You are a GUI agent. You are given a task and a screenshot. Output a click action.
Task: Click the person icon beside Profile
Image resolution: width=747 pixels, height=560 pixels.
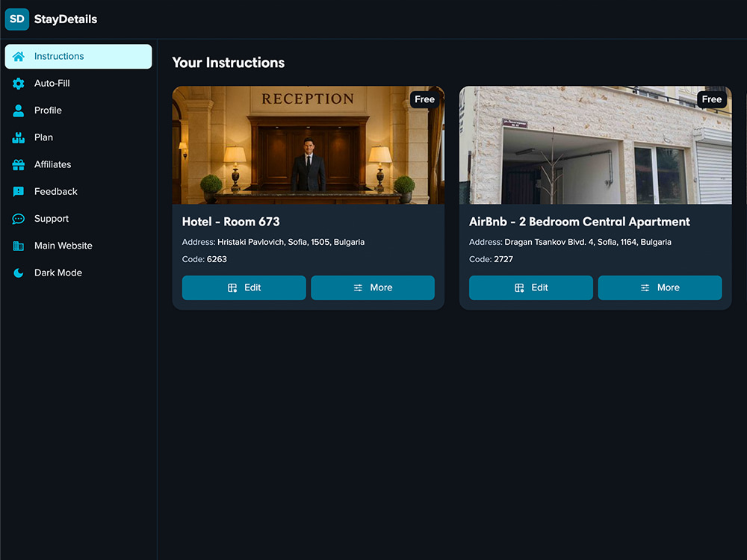pos(19,111)
